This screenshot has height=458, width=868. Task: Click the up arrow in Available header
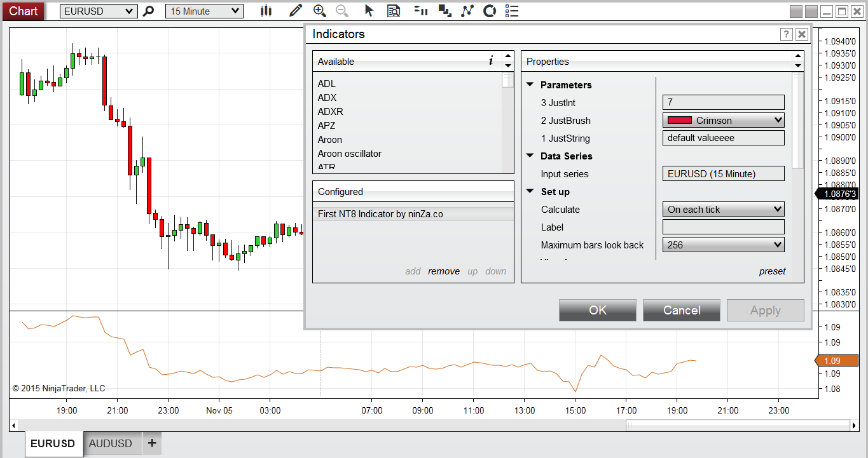(507, 56)
